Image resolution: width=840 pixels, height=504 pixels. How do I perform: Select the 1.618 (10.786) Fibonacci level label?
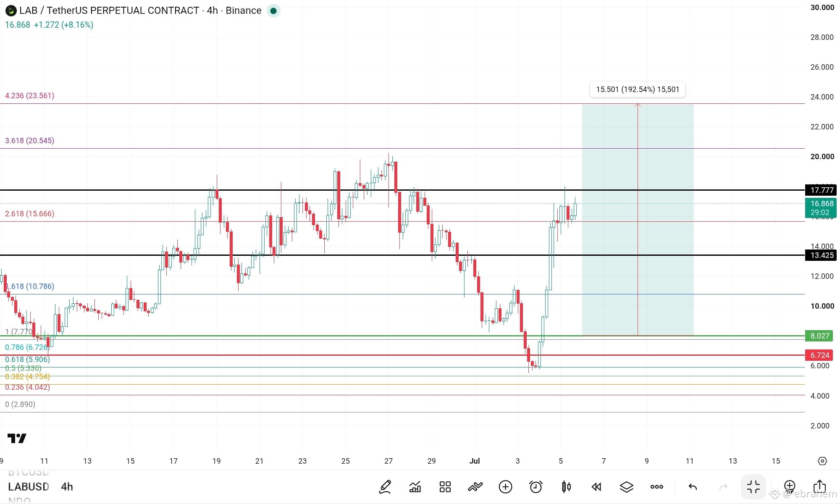(30, 286)
